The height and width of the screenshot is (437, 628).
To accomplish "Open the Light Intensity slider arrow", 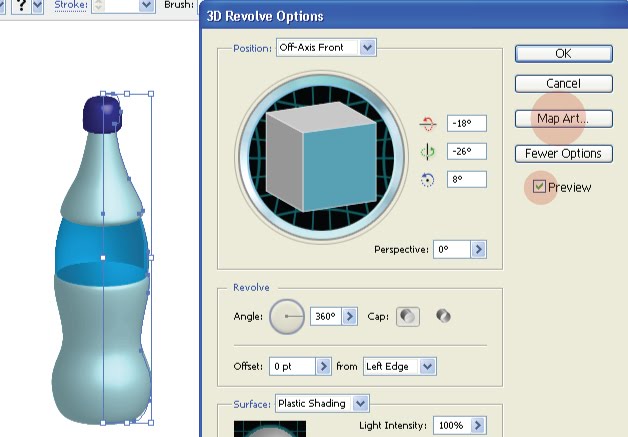I will (478, 425).
